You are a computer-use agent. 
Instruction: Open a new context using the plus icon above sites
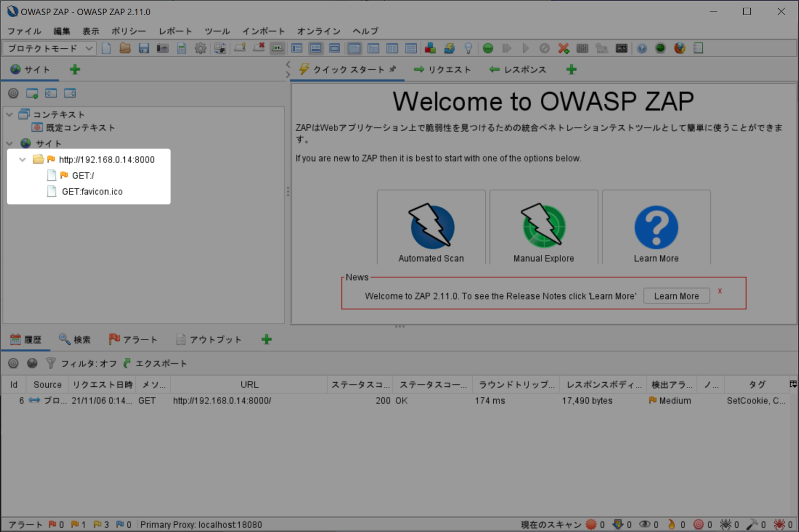click(x=74, y=69)
